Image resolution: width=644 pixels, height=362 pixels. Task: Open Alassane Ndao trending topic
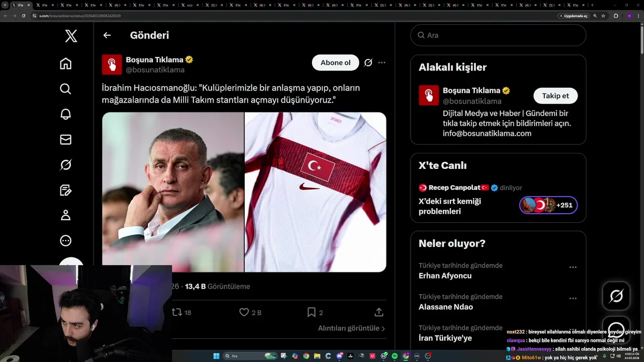point(446,307)
